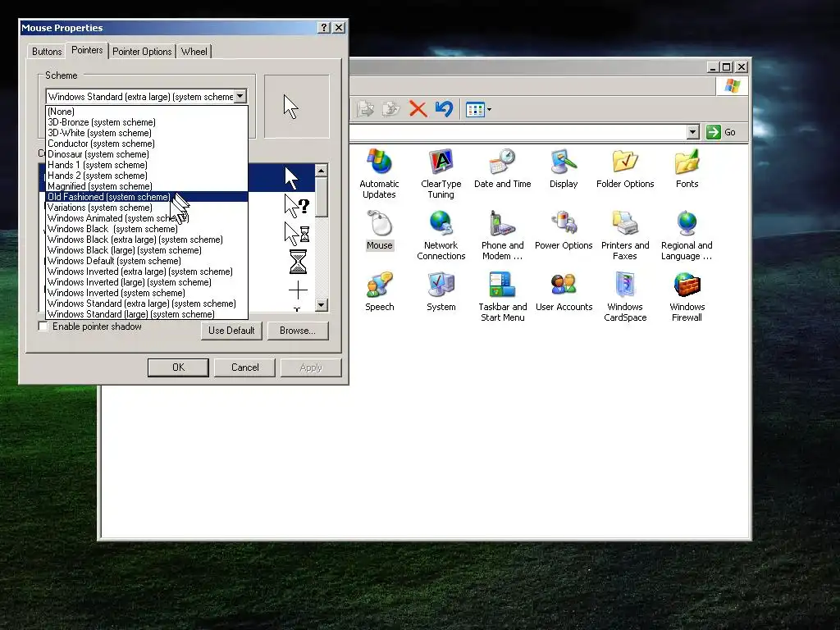Switch to the Wheel tab

coord(194,52)
